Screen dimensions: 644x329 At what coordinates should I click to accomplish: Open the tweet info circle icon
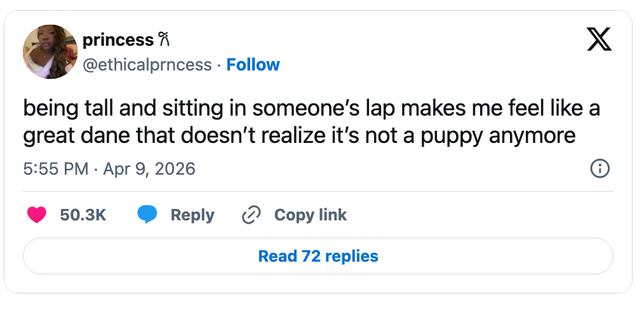(x=600, y=169)
